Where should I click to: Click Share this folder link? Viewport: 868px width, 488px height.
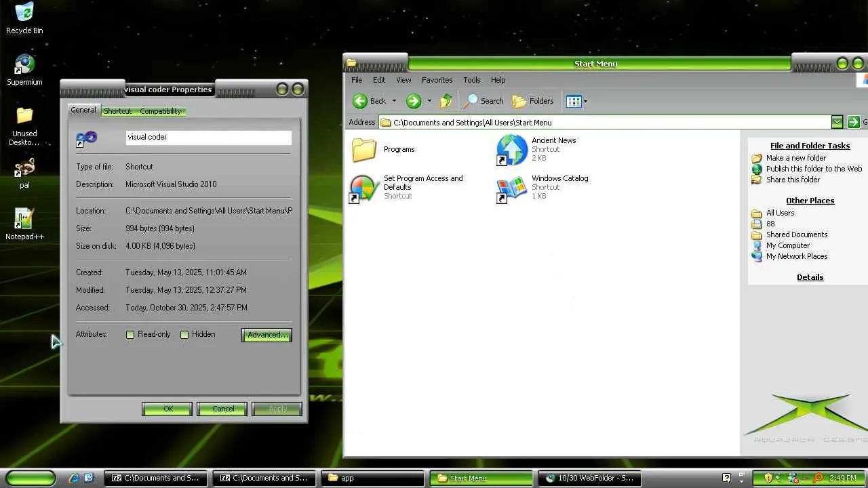(x=793, y=180)
